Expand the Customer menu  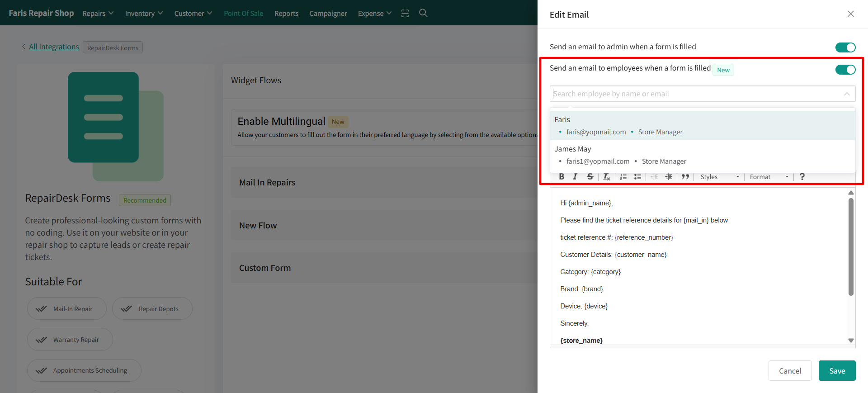pyautogui.click(x=193, y=14)
